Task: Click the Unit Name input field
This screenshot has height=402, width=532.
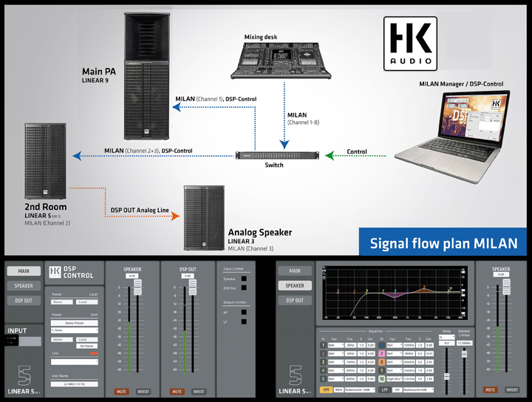Action: click(75, 384)
